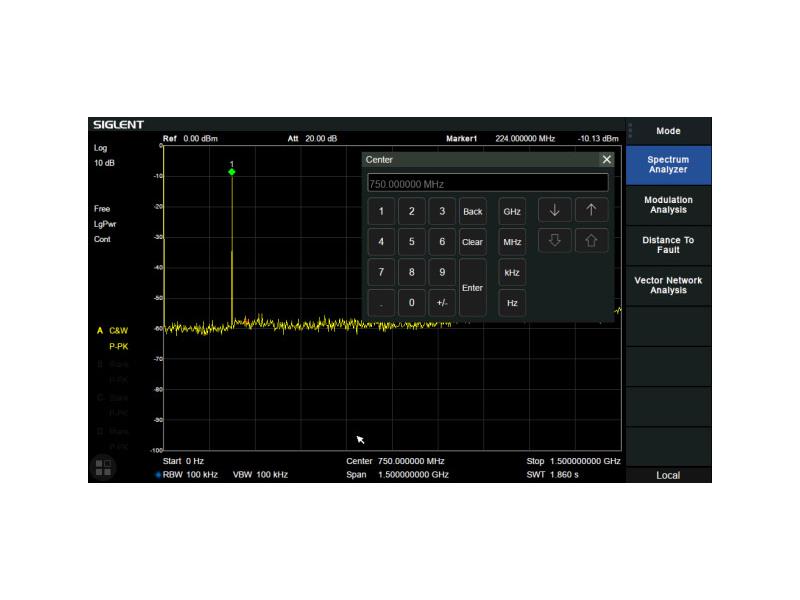Choose Hz unit
Screen dimensions: 800x600
tap(512, 303)
